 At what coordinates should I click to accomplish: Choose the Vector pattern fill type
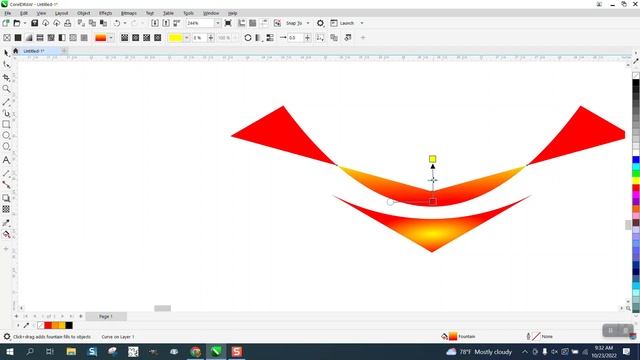[x=40, y=38]
